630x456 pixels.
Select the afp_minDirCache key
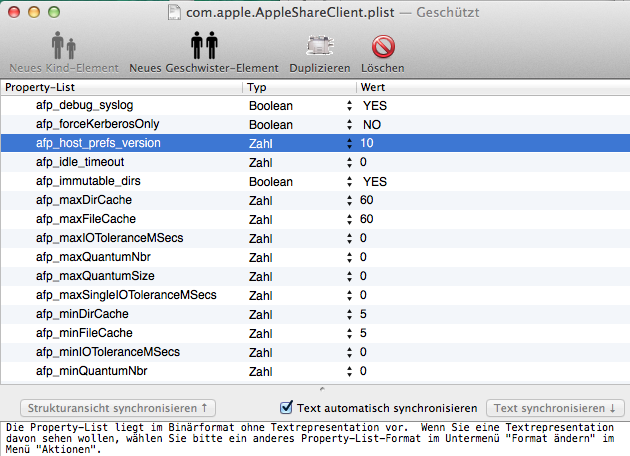coord(82,314)
